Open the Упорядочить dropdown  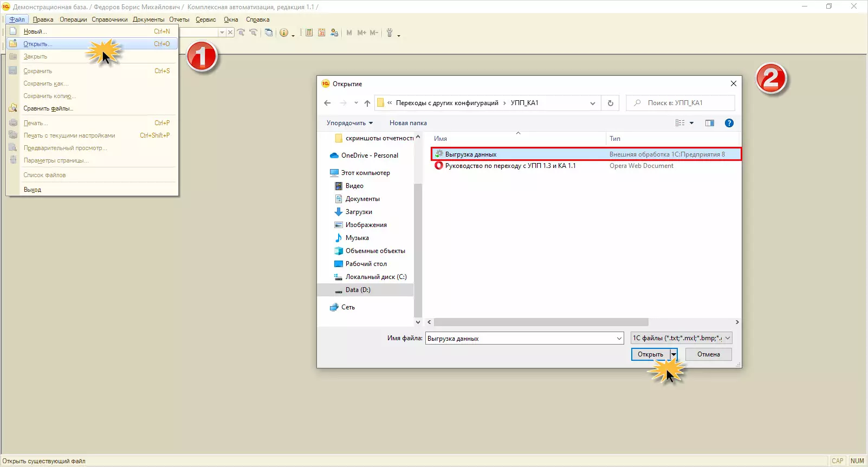click(x=349, y=123)
